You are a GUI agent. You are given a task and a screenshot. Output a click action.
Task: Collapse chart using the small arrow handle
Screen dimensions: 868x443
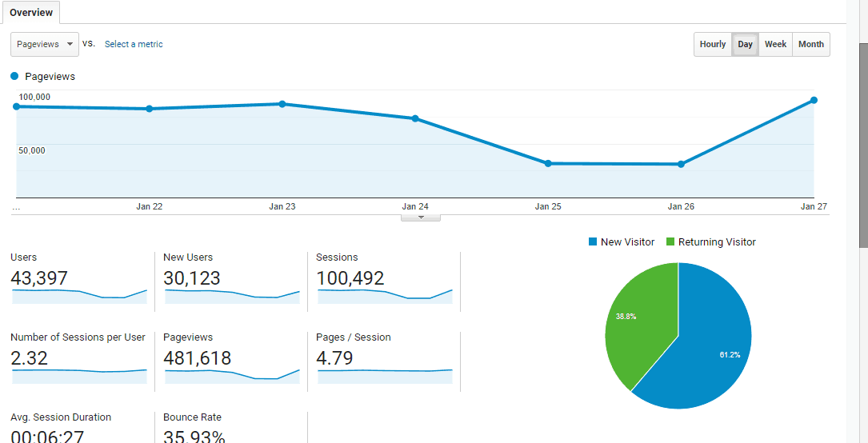422,218
